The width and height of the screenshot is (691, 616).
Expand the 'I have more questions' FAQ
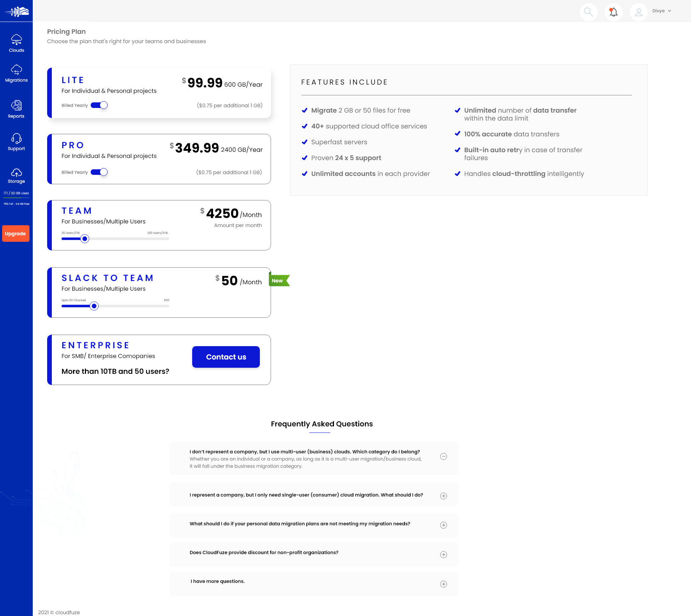click(x=443, y=584)
